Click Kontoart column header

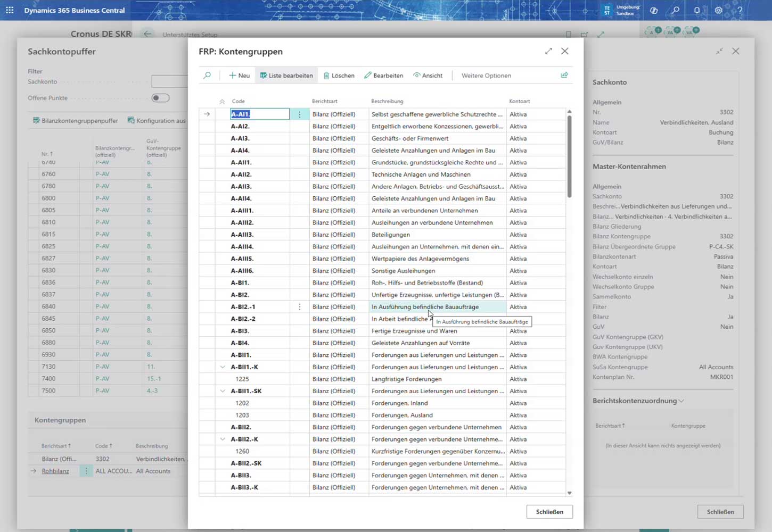click(x=520, y=101)
